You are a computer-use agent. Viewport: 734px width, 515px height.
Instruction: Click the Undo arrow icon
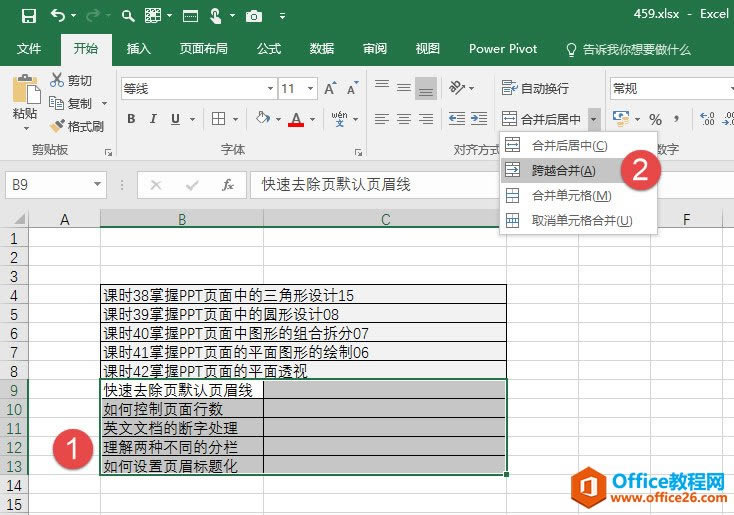pyautogui.click(x=58, y=16)
